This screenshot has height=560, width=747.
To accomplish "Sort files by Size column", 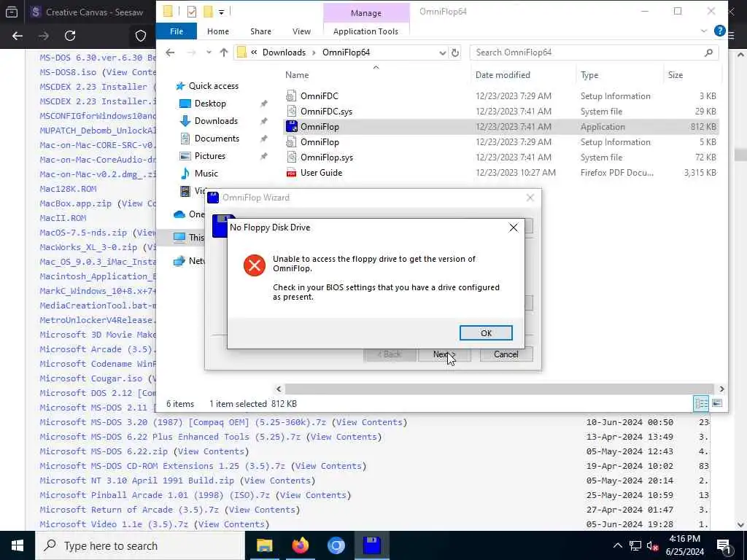I will (x=675, y=75).
